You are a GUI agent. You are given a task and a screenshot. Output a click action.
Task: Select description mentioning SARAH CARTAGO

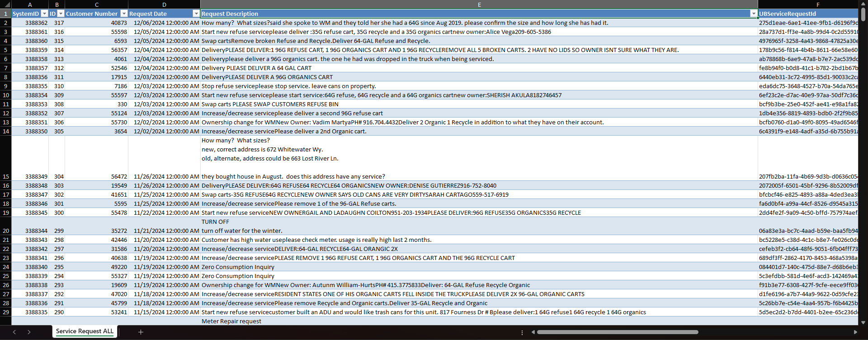(479, 194)
